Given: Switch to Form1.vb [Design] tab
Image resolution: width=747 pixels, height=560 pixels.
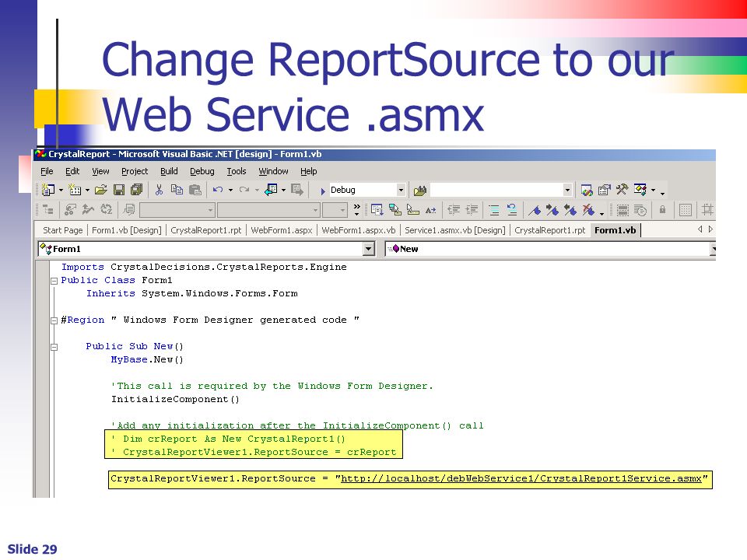Looking at the screenshot, I should pyautogui.click(x=127, y=230).
